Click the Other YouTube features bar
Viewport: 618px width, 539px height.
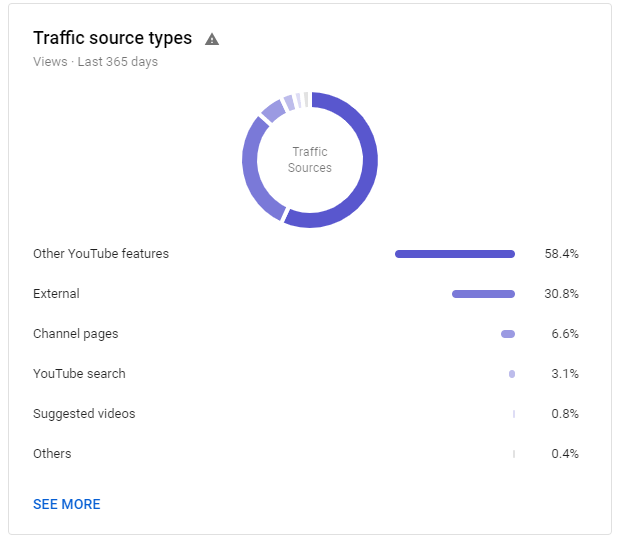(455, 254)
